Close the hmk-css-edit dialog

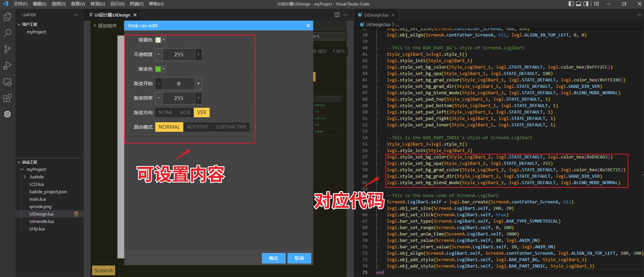pyautogui.click(x=308, y=26)
